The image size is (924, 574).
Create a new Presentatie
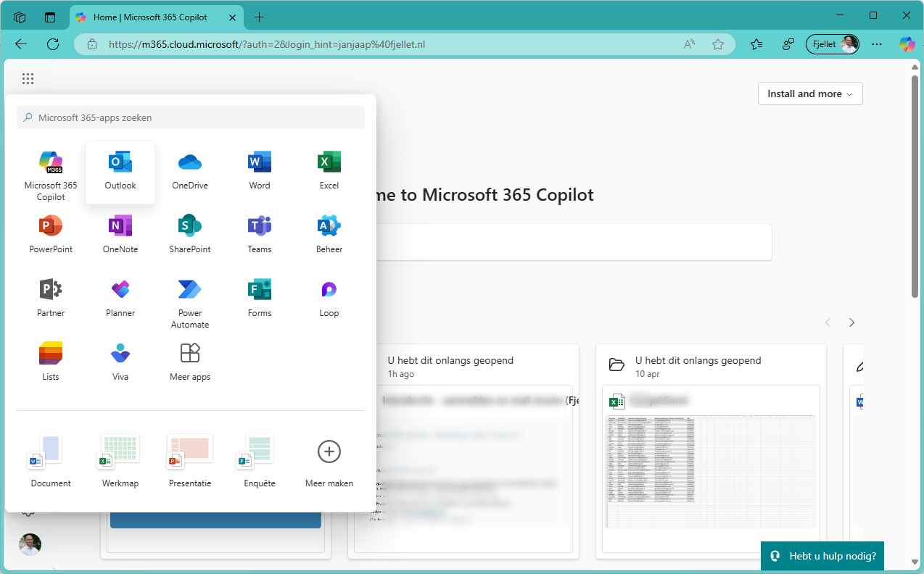pos(190,461)
